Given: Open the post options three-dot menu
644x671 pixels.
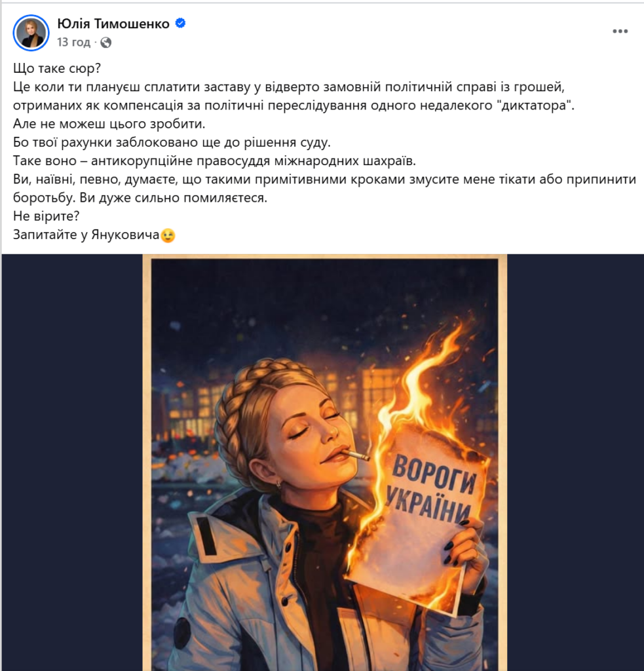Looking at the screenshot, I should 620,31.
